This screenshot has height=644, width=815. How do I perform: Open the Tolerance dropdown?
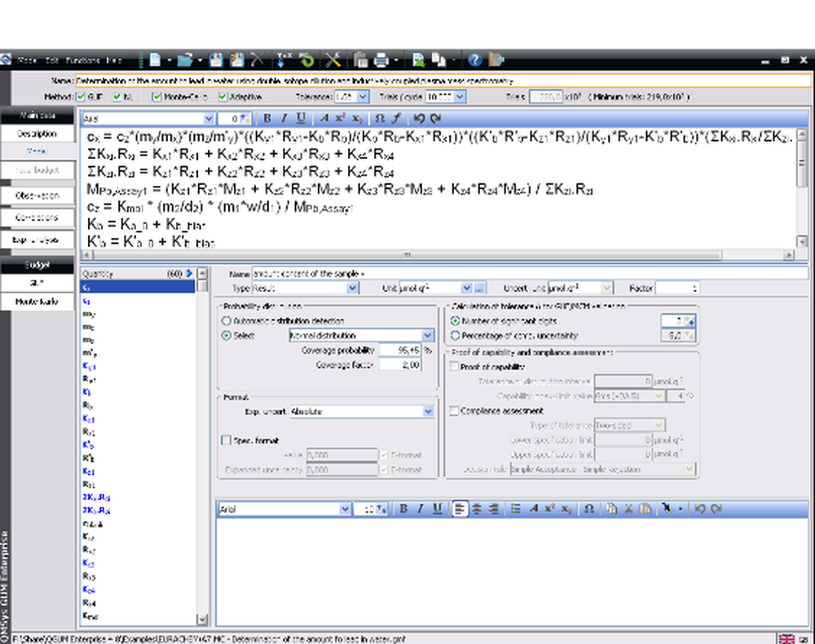point(363,97)
